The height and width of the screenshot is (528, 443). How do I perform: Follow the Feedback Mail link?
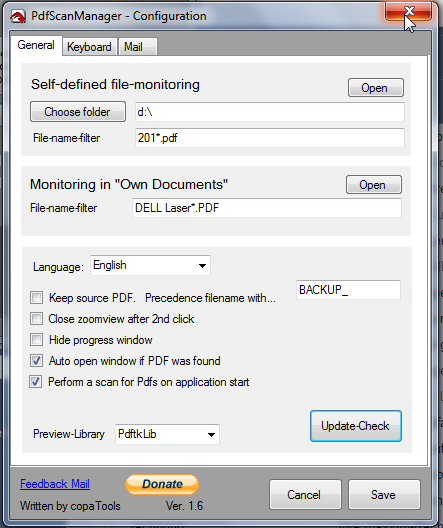(x=55, y=484)
